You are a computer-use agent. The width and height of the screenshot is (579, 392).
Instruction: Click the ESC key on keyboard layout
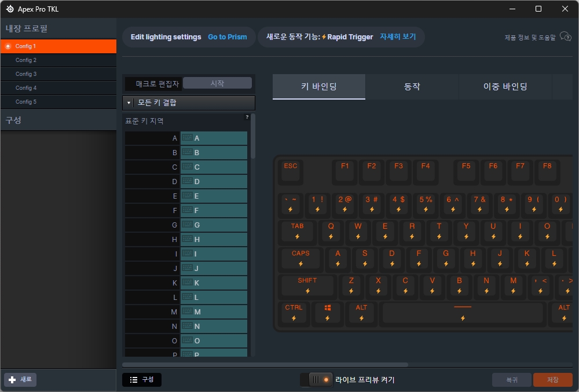click(x=291, y=172)
